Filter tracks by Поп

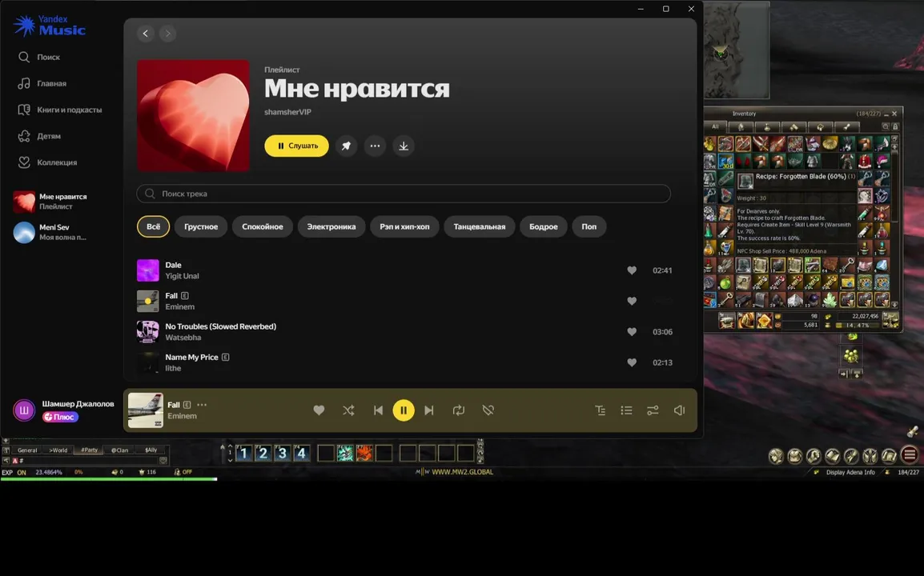(x=589, y=226)
